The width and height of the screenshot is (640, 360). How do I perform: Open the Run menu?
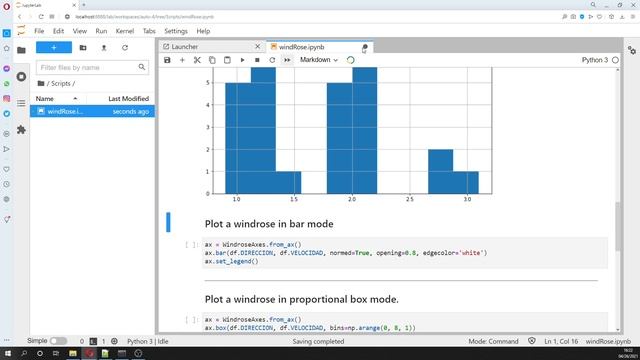coord(101,31)
